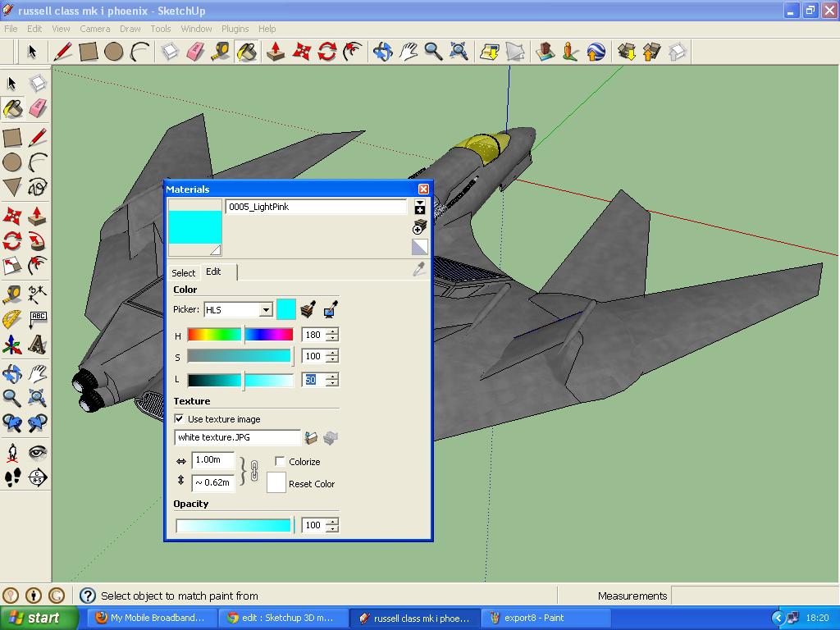This screenshot has width=840, height=630.
Task: Click the Reset Color swatch button
Action: point(276,482)
